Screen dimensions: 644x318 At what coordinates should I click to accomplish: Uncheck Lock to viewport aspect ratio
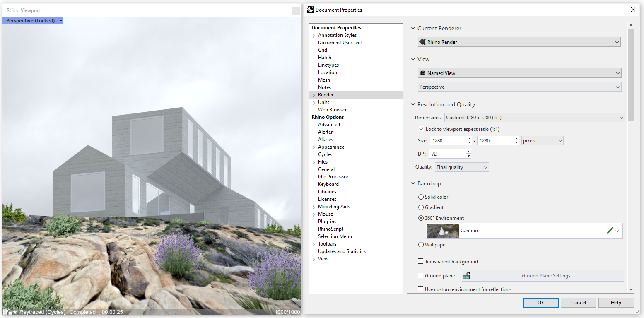pyautogui.click(x=422, y=129)
